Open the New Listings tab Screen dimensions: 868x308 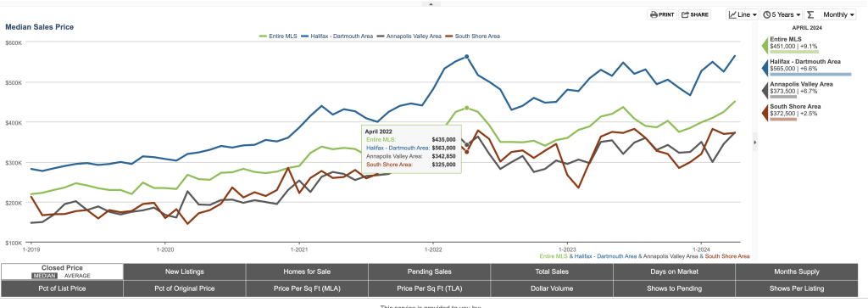[184, 272]
